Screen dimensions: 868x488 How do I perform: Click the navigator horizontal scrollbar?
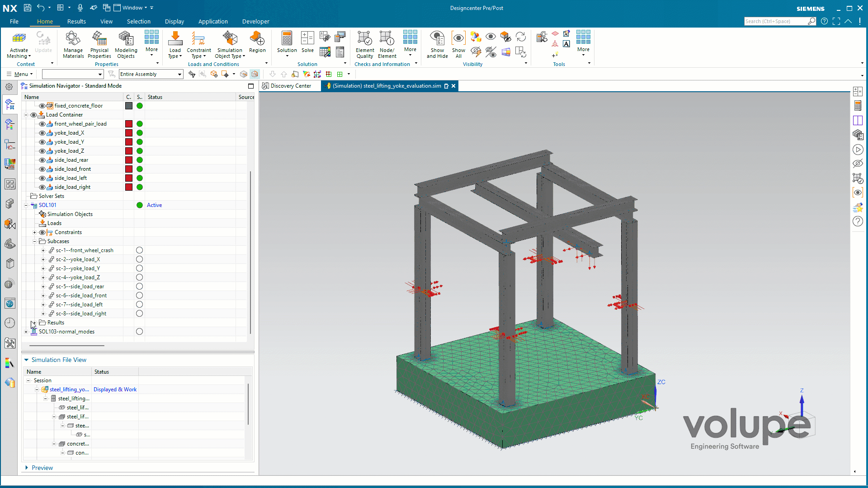click(x=67, y=346)
